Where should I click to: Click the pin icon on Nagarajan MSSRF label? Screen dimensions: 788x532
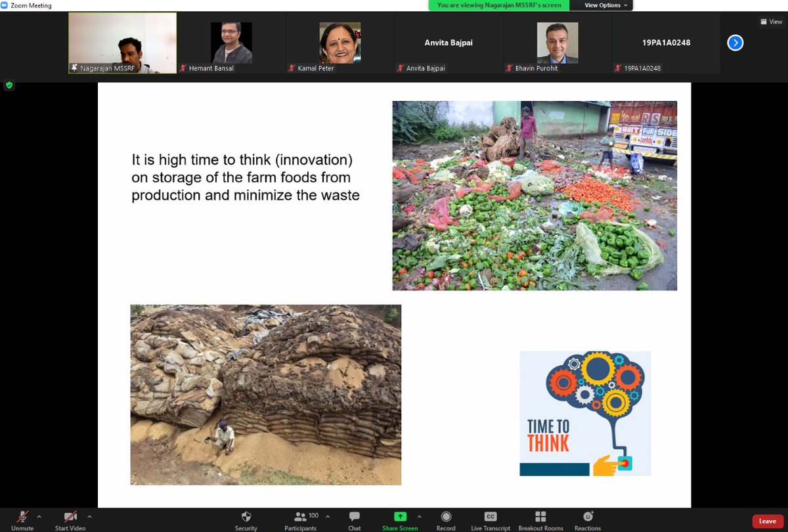74,68
